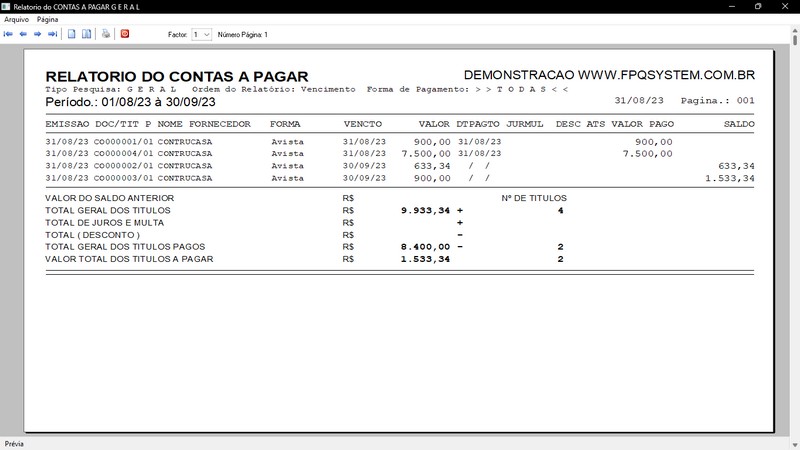
Task: Click 'RELATORIO DO CONTAS A PAGAR' heading
Action: pyautogui.click(x=177, y=77)
